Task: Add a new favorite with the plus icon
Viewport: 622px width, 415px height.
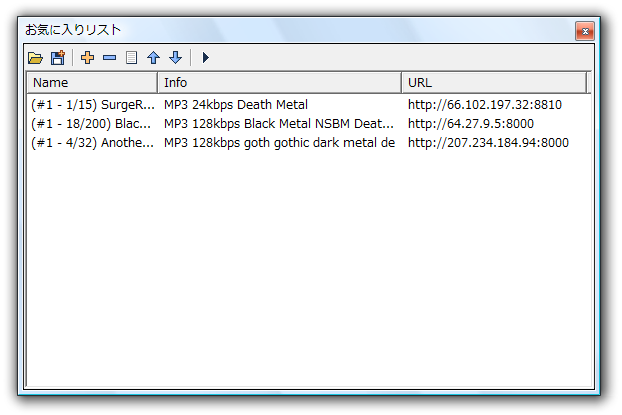Action: tap(87, 58)
